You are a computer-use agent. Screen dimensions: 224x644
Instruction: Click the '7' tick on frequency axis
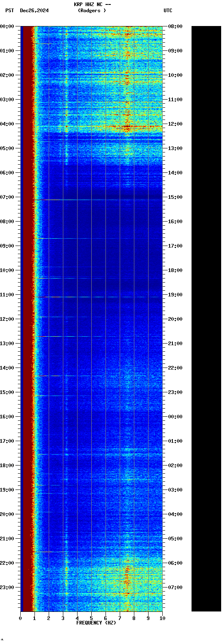coord(120,618)
